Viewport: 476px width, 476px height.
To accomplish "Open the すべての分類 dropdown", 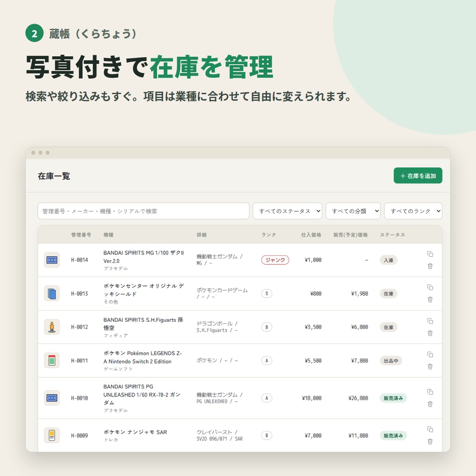I will pos(353,211).
